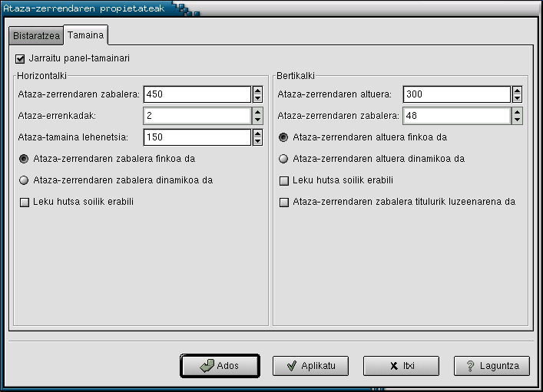Increase horizontal Ataza-zerrendaren zabalera value 450
Image resolution: width=543 pixels, height=392 pixels.
click(x=257, y=91)
